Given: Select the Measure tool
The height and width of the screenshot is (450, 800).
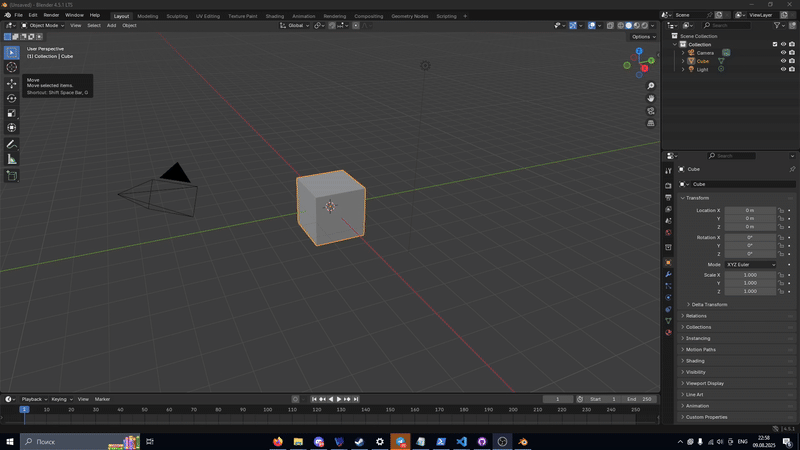Looking at the screenshot, I should click(12, 159).
